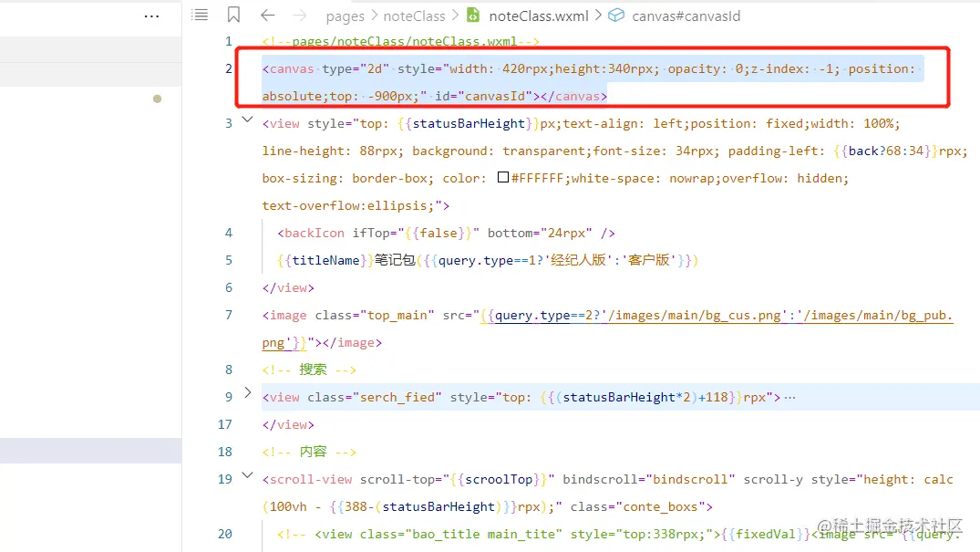Select the noteClass folder breadcrumb
The image size is (980, 552).
tap(415, 16)
